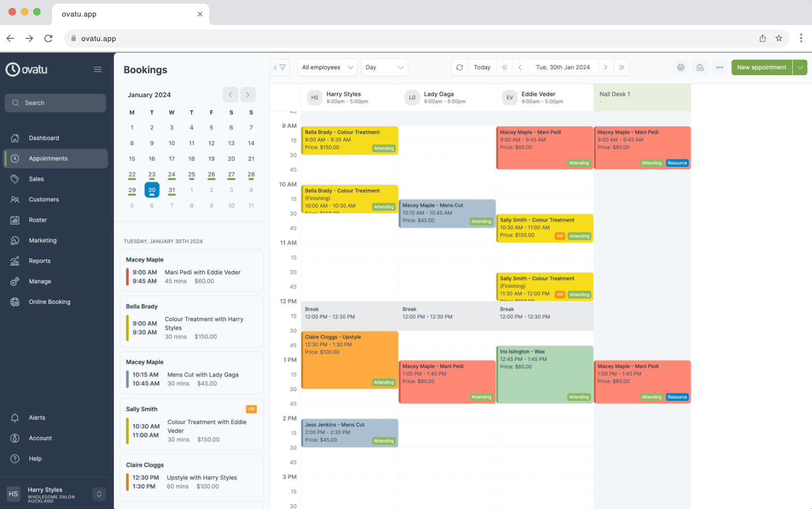812x509 pixels.
Task: Click the Eddie Veder column header
Action: (x=545, y=98)
